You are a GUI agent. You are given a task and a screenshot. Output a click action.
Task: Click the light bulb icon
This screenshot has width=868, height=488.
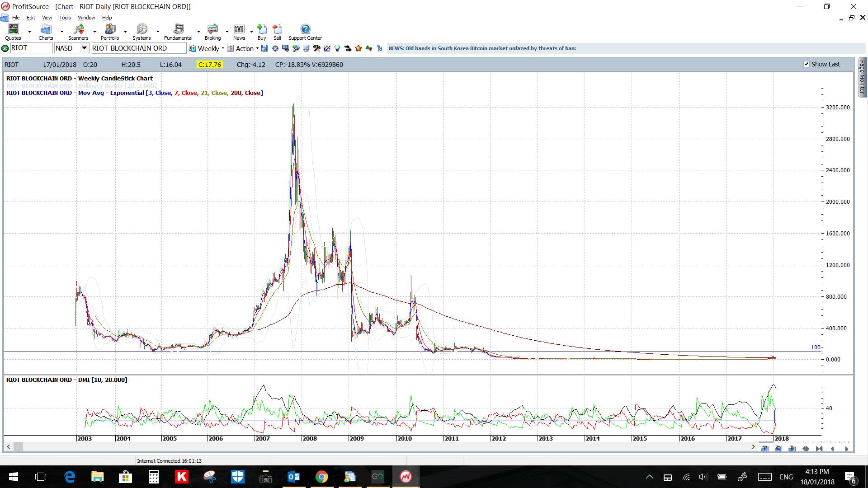(x=337, y=48)
